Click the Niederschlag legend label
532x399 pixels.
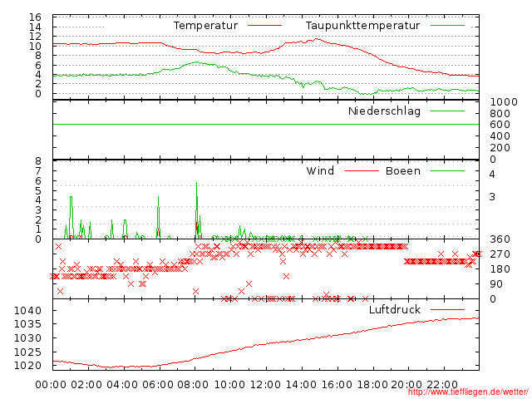pyautogui.click(x=384, y=111)
